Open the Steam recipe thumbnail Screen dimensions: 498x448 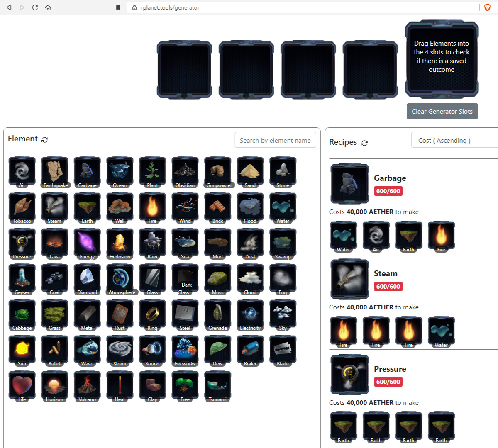tap(349, 279)
